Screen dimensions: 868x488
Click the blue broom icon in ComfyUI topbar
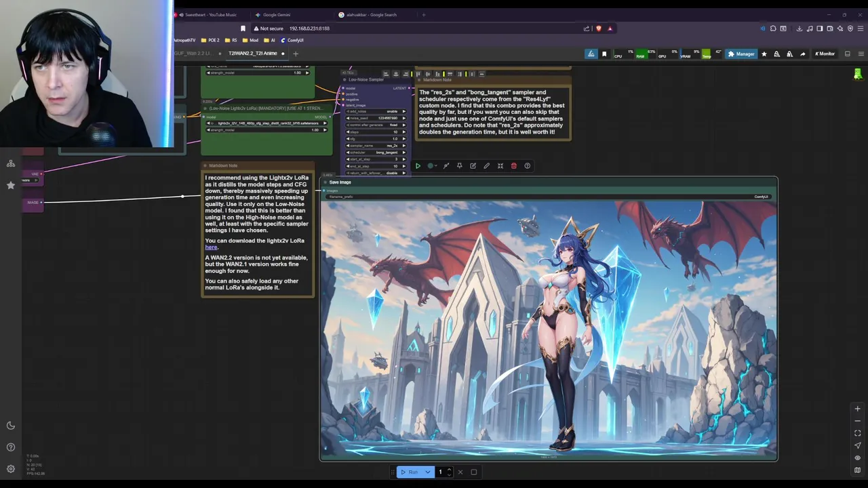tap(591, 54)
